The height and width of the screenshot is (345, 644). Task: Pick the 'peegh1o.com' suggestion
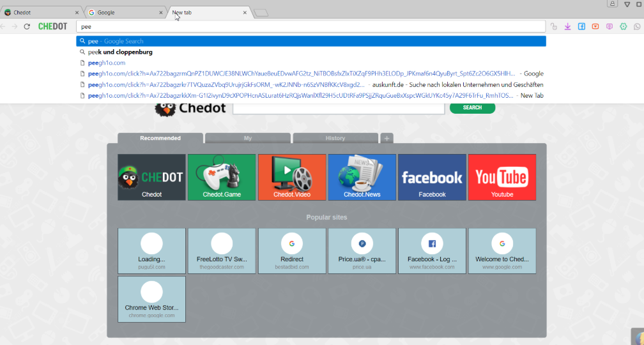click(x=311, y=63)
